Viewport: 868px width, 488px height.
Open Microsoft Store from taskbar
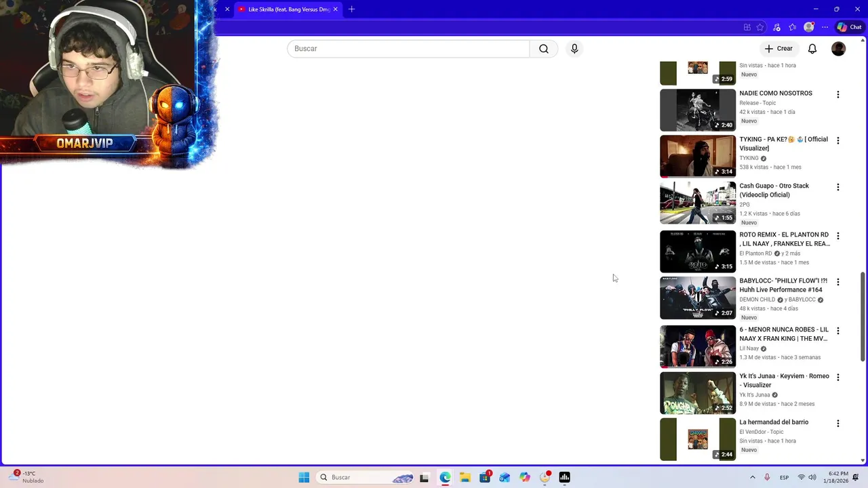pyautogui.click(x=485, y=477)
